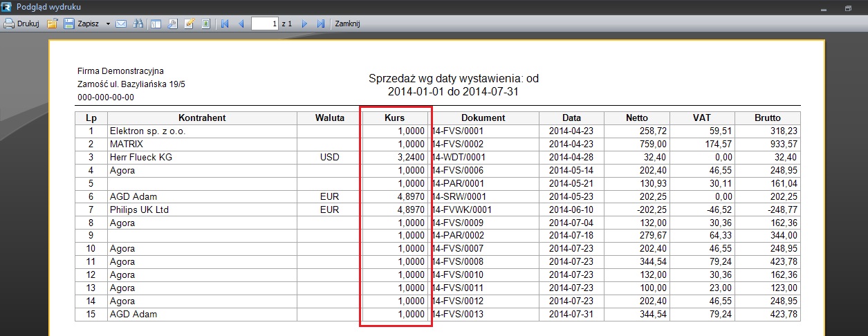The height and width of the screenshot is (336, 868).
Task: Click the Brutto value 933,57
Action: (768, 144)
